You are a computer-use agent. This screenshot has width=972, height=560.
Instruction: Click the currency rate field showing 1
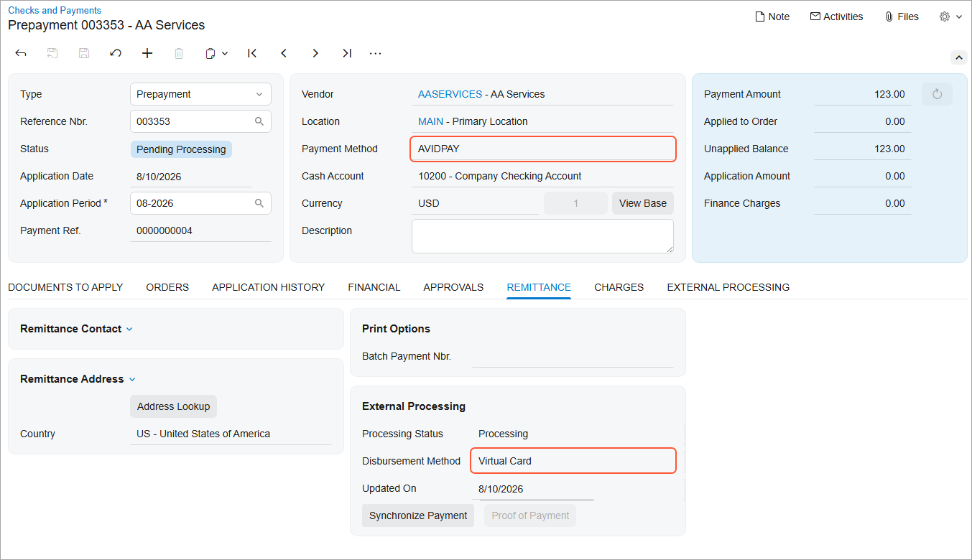click(x=575, y=203)
